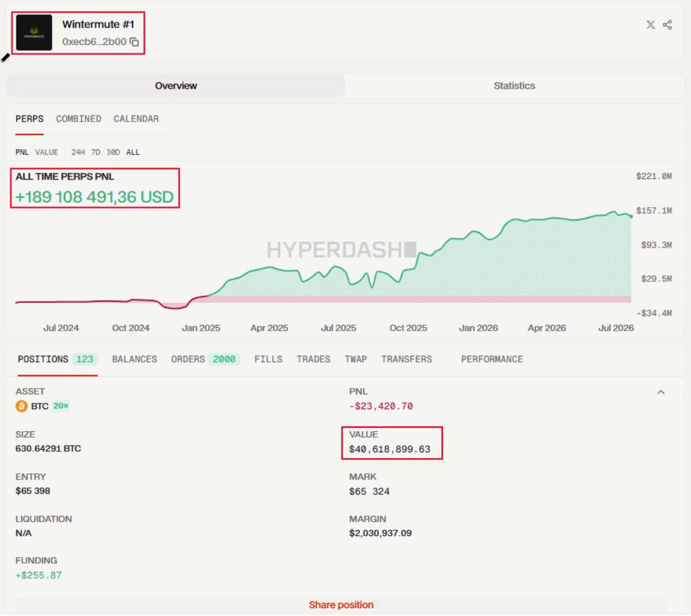The image size is (691, 616).
Task: Open the X (Twitter) share icon
Action: (x=650, y=25)
